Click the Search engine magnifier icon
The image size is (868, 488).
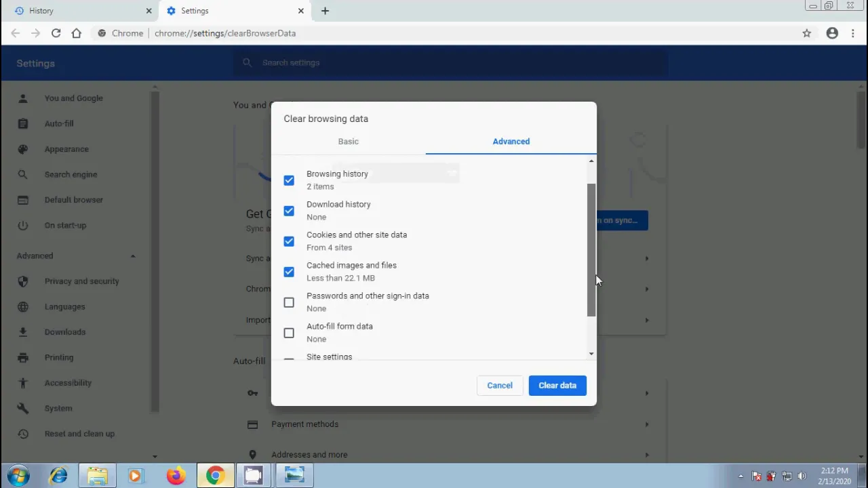23,174
